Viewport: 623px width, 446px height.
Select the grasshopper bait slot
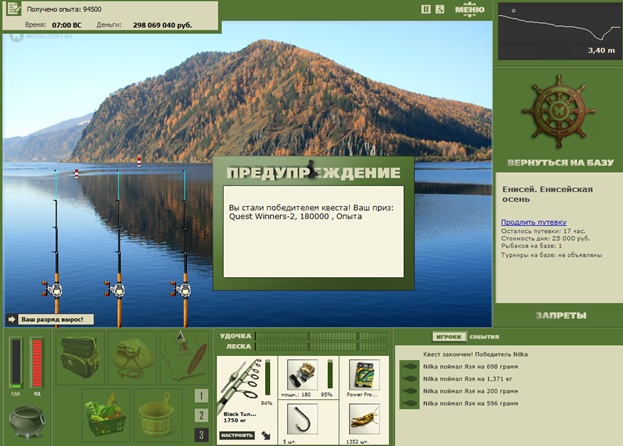click(364, 423)
